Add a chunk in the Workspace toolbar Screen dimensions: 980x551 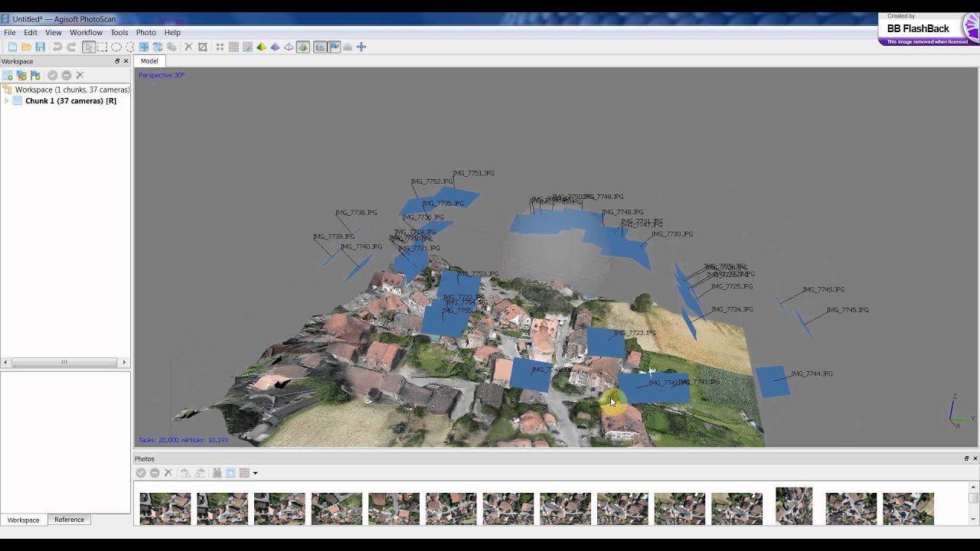click(x=8, y=75)
